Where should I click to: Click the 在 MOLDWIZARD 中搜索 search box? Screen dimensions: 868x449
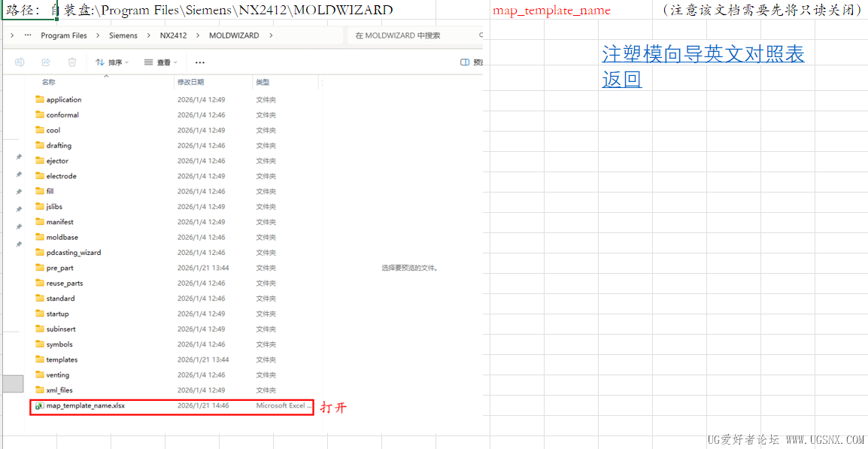(x=415, y=35)
